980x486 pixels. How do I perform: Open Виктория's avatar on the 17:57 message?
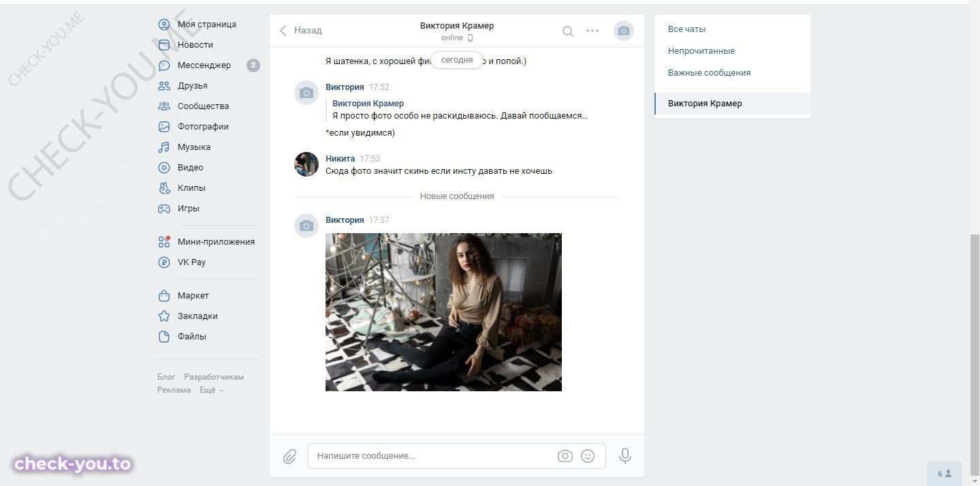[x=306, y=226]
